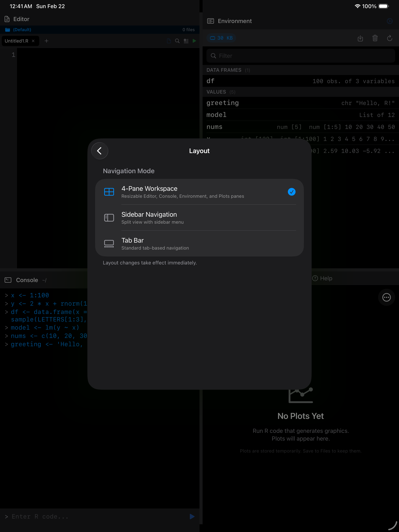Screen dimensions: 399x532
Task: Expand the (Default) files folder
Action: point(22,29)
